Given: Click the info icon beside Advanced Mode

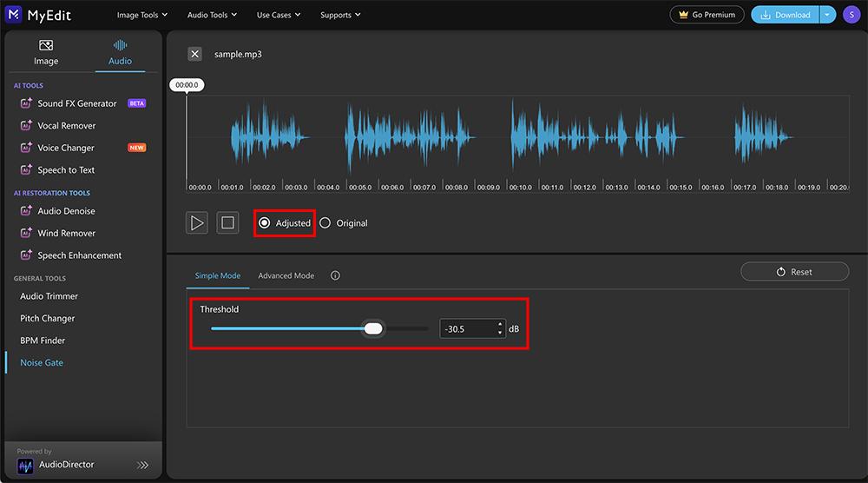Looking at the screenshot, I should (x=335, y=275).
